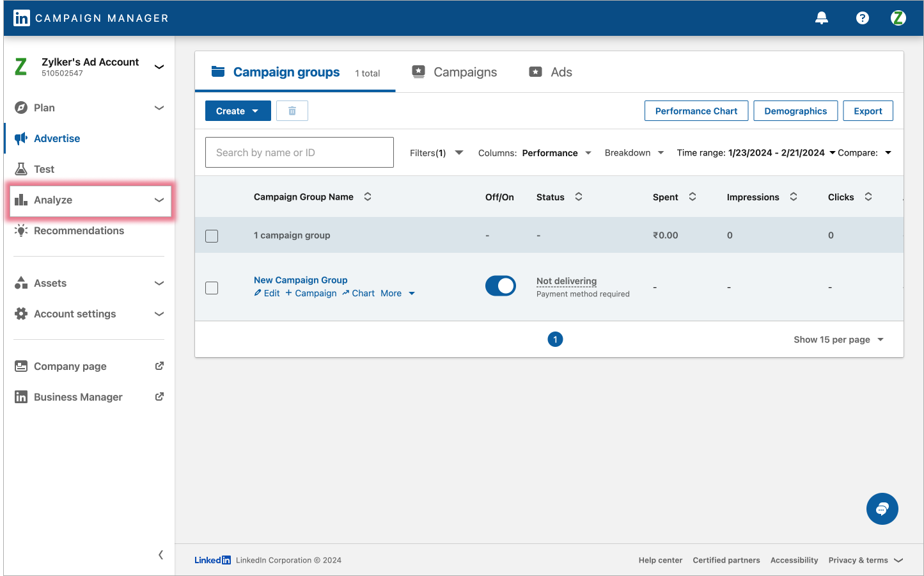
Task: Toggle New Campaign Group off
Action: pos(500,286)
